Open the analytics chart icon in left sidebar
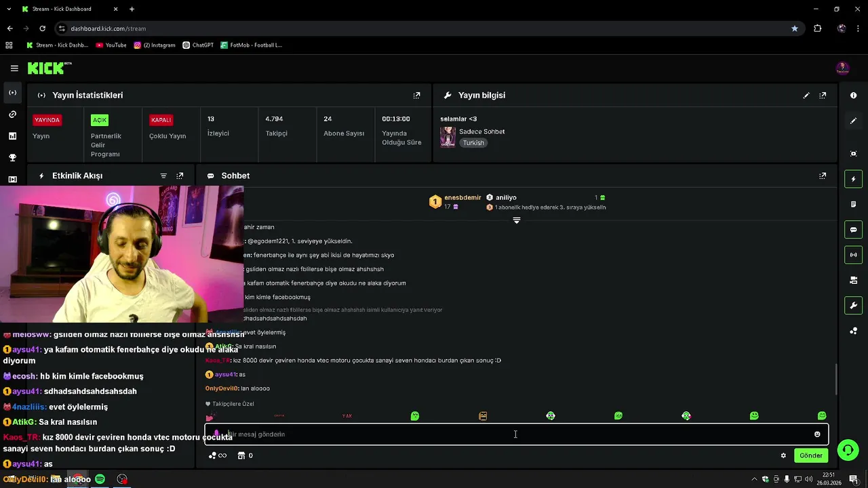The width and height of the screenshot is (868, 488). tap(12, 136)
